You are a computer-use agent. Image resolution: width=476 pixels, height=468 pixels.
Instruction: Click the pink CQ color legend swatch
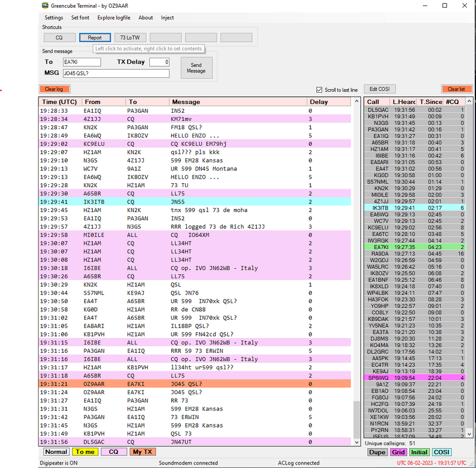click(114, 452)
